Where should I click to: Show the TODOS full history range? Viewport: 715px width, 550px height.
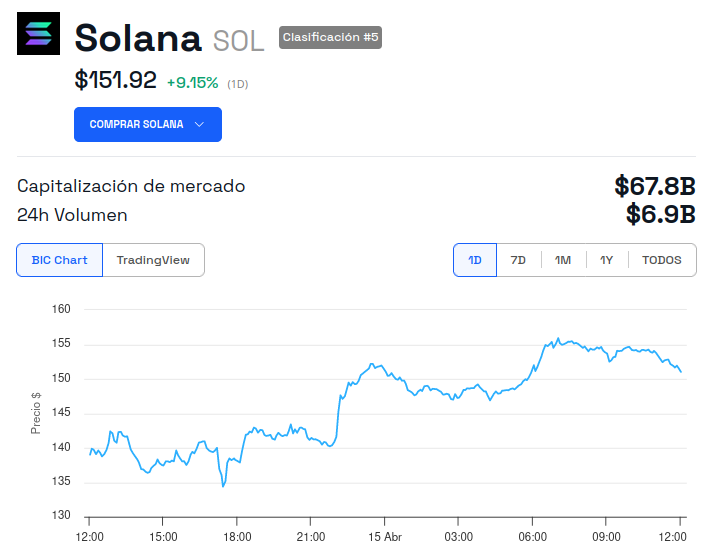pyautogui.click(x=661, y=260)
